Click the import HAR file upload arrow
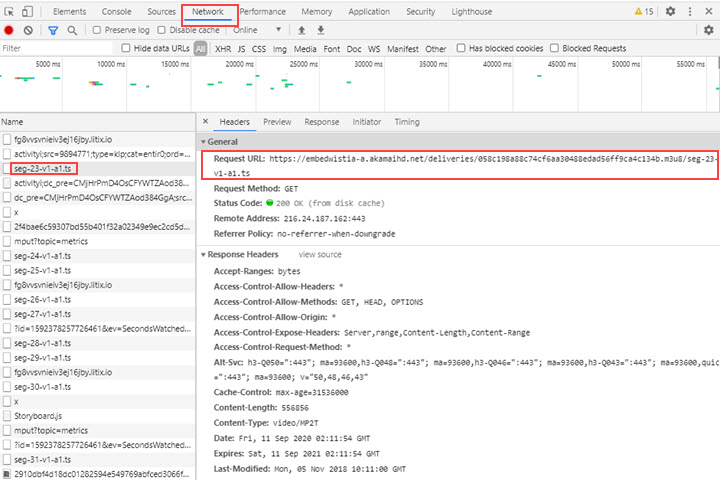Image resolution: width=720 pixels, height=480 pixels. pos(302,30)
